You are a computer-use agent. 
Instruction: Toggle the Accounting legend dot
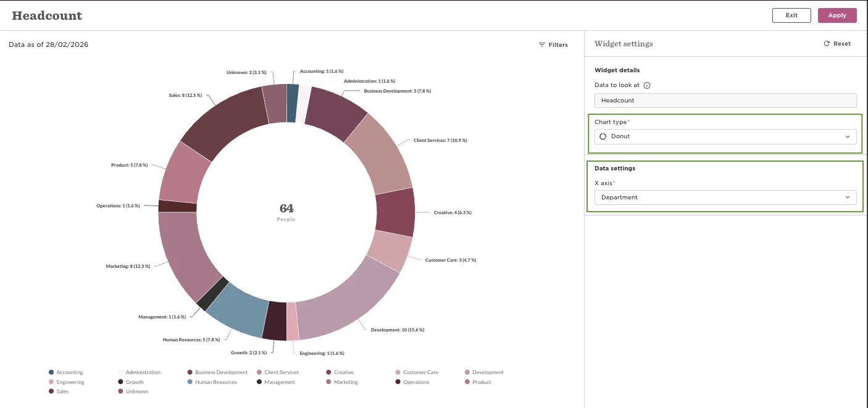pyautogui.click(x=51, y=372)
